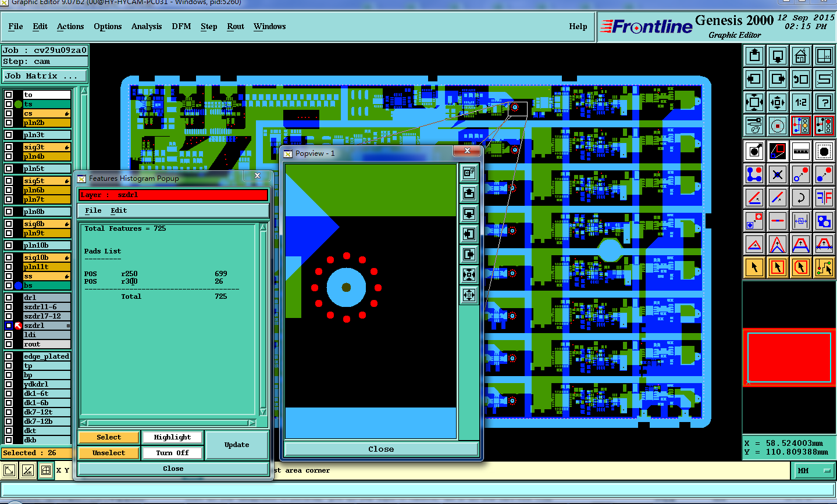837x504 pixels.
Task: Click top icon in Popview side toolbar
Action: coord(469,173)
